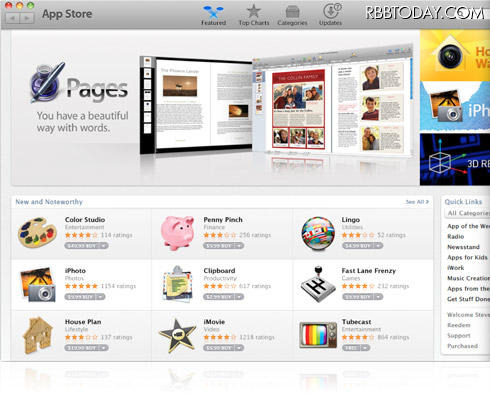Buy Fast Lane Frenzy with its price button

point(358,297)
